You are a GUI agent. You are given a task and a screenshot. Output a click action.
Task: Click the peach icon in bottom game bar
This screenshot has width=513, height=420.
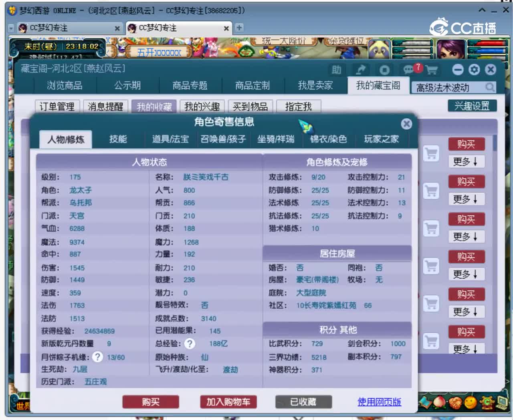440,402
